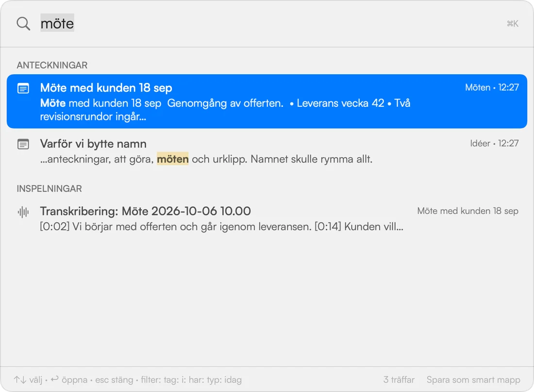Open 'Transkribering: Möte 2026-10-06 10.00'

coord(267,219)
